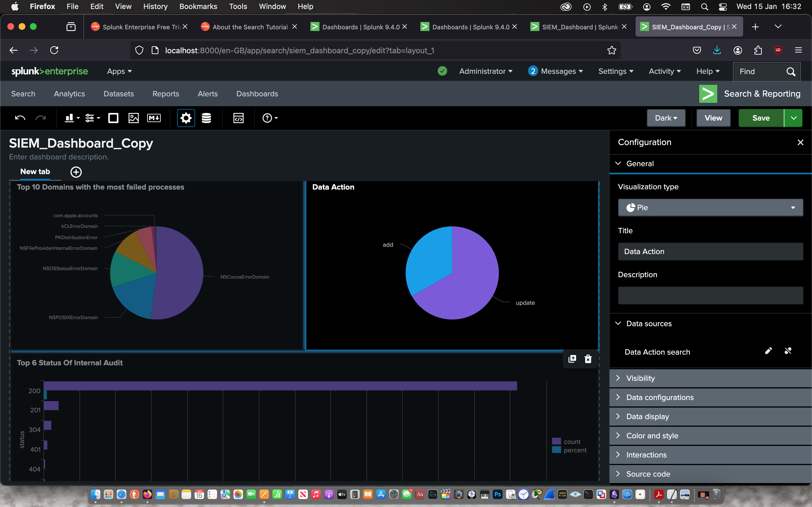Click the green Save button
The height and width of the screenshot is (507, 812).
tap(761, 118)
